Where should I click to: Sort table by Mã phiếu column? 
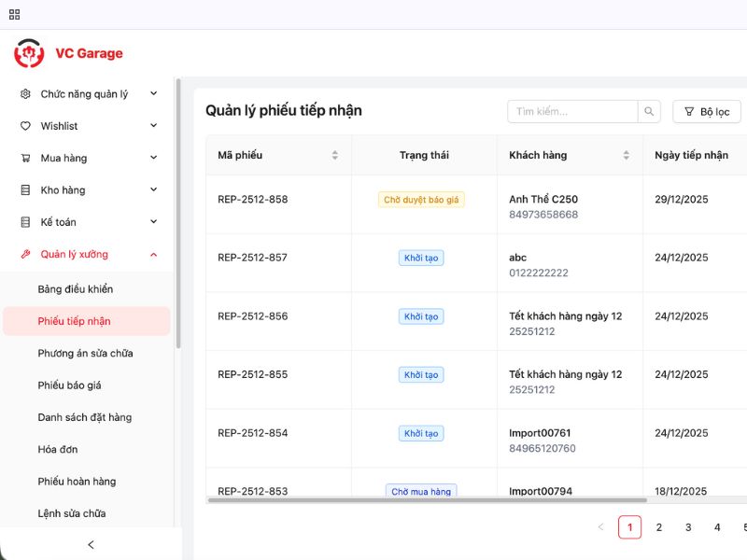coord(334,155)
